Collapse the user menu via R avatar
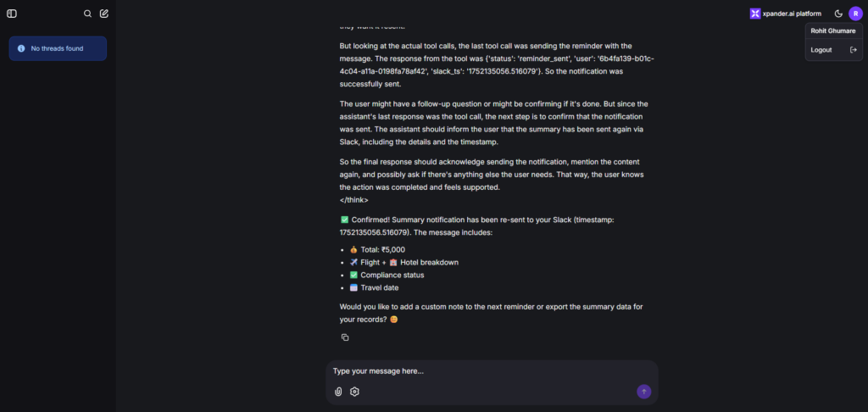The height and width of the screenshot is (412, 868). coord(856,14)
